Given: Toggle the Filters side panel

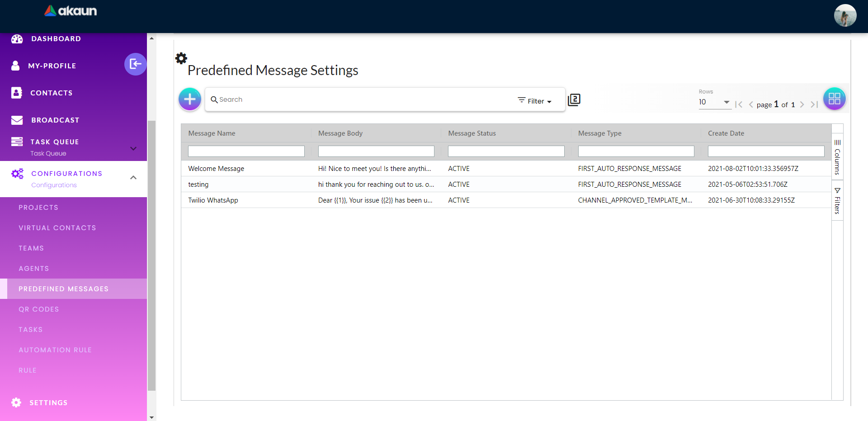Looking at the screenshot, I should click(837, 201).
